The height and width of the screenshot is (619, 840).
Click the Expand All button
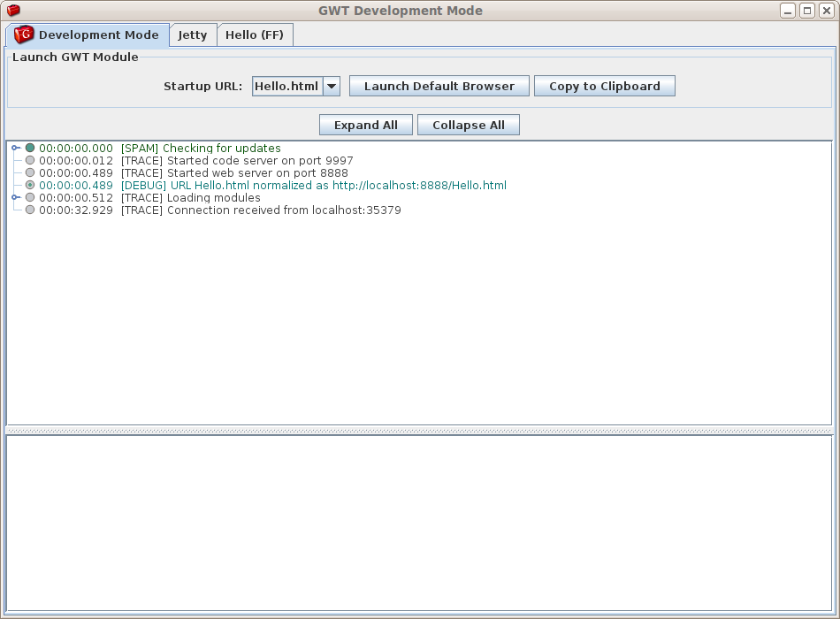tap(366, 125)
